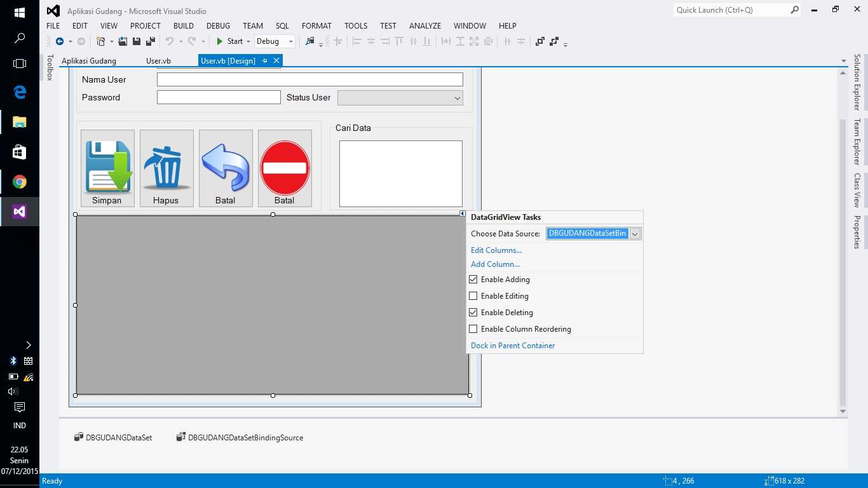Show hidden system tray icons chevron

28,345
